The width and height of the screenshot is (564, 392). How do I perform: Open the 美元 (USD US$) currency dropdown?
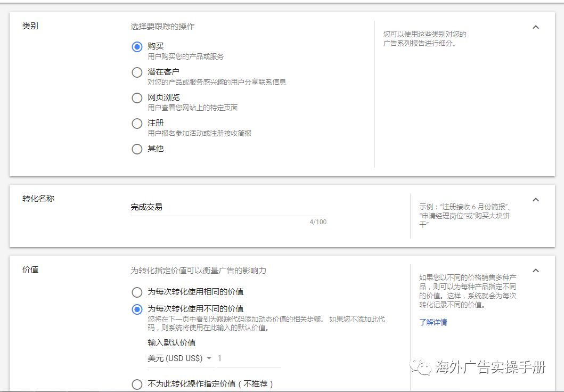[x=180, y=358]
